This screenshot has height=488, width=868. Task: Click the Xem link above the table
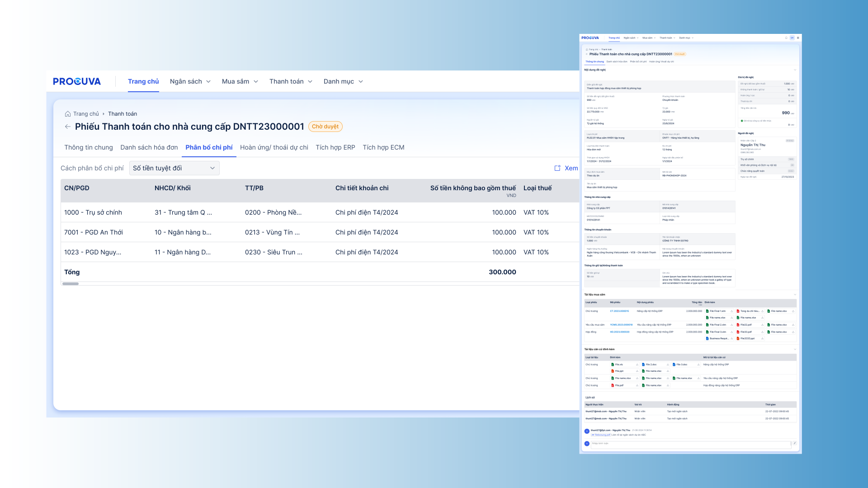[x=571, y=168]
